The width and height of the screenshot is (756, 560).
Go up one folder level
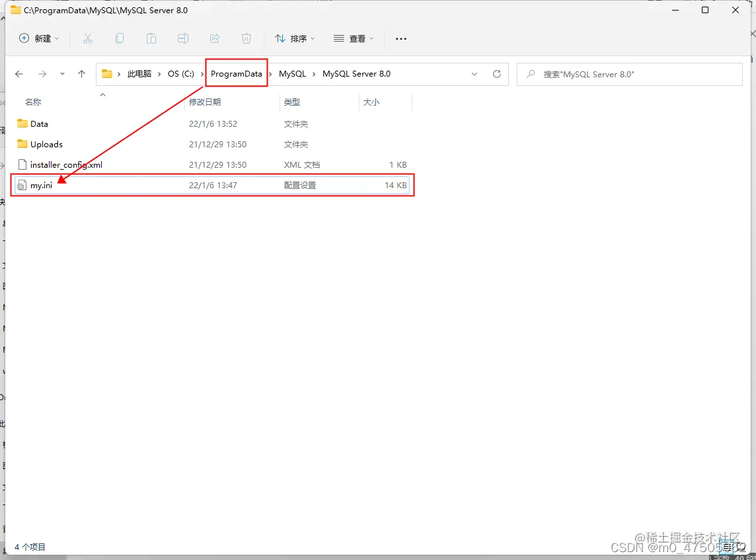pyautogui.click(x=81, y=74)
